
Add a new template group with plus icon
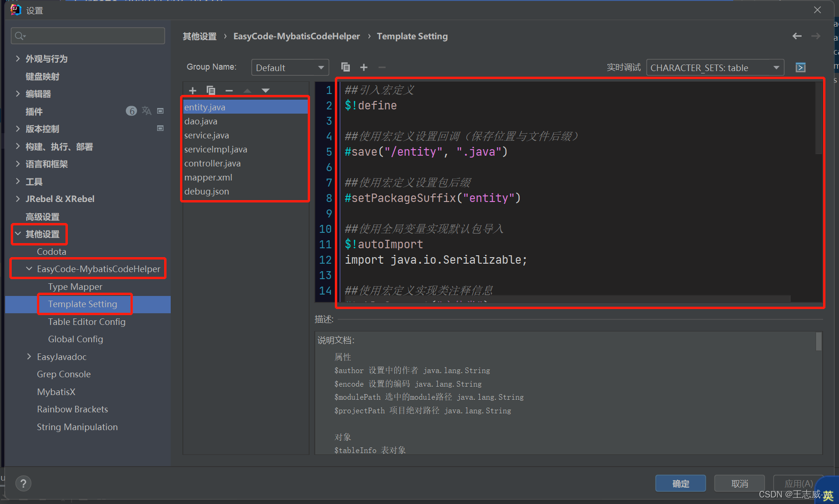pyautogui.click(x=364, y=67)
